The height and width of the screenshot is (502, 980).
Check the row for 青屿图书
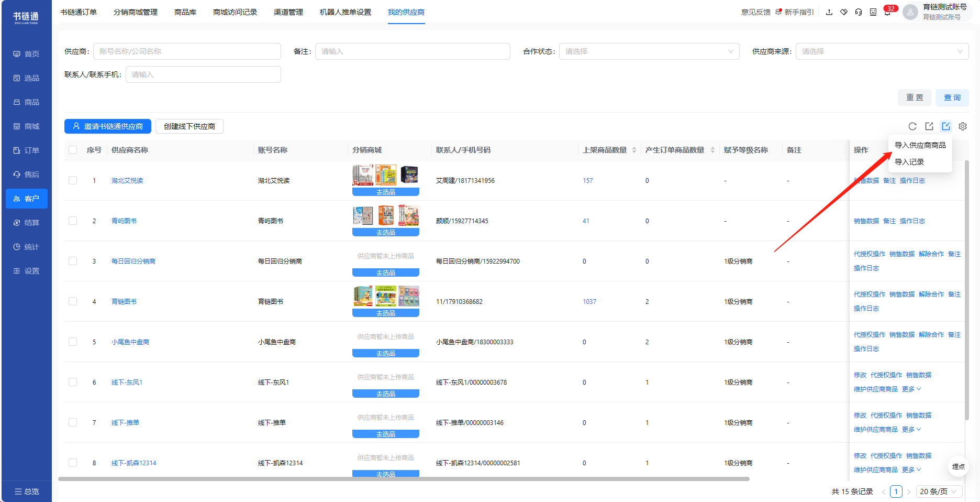click(73, 221)
